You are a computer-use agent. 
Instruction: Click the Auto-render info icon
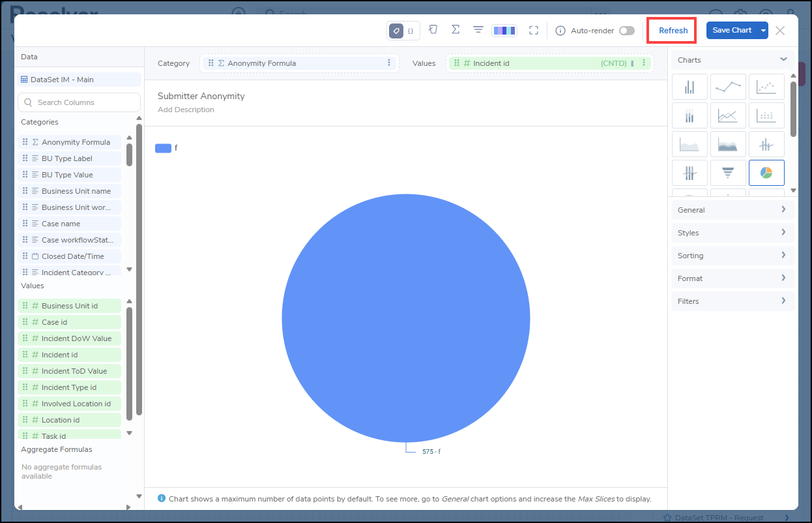click(x=560, y=31)
